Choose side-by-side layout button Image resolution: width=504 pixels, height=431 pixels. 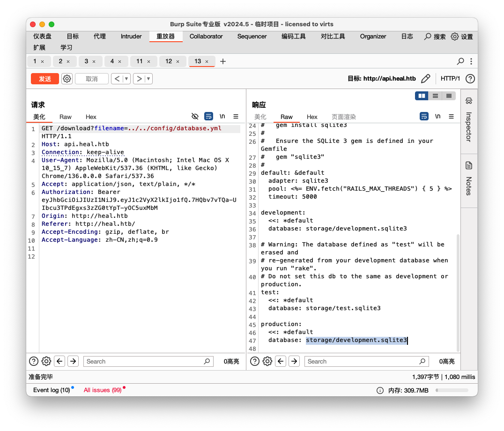coord(422,96)
